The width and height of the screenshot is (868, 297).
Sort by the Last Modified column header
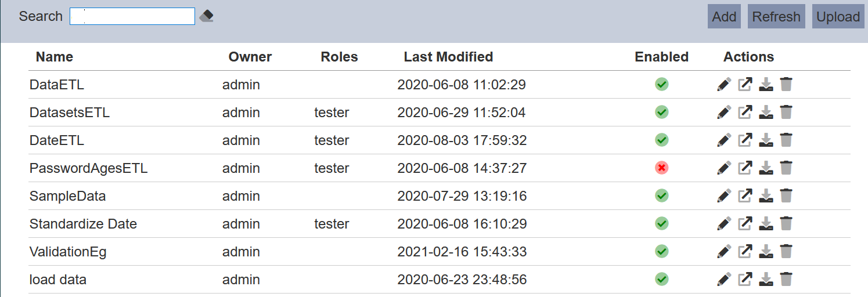point(448,57)
